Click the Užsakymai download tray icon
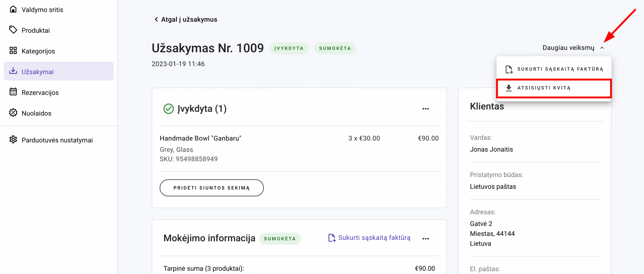 (x=13, y=71)
